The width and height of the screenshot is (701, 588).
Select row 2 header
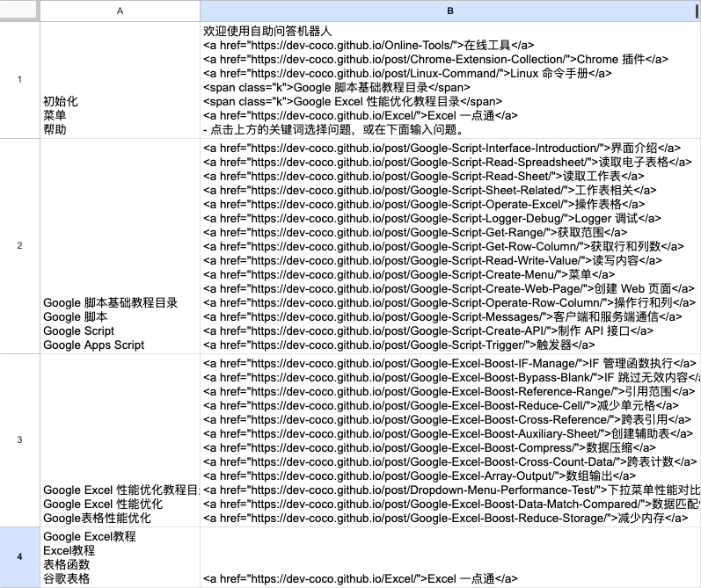[x=19, y=246]
